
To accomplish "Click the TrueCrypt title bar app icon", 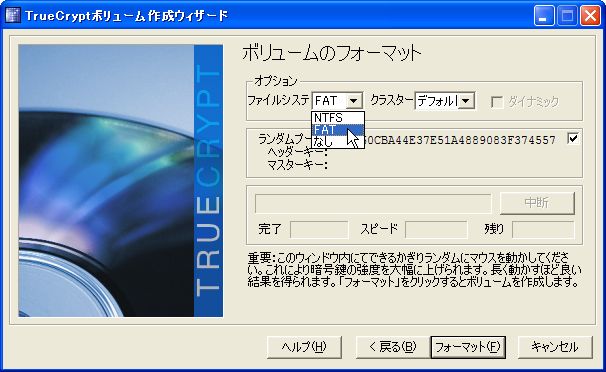I will coord(13,15).
